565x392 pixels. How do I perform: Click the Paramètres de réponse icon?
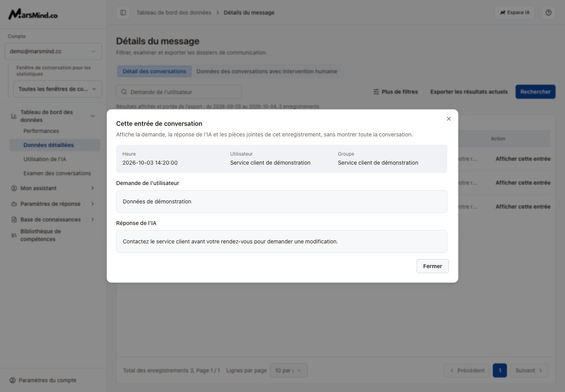(14, 204)
